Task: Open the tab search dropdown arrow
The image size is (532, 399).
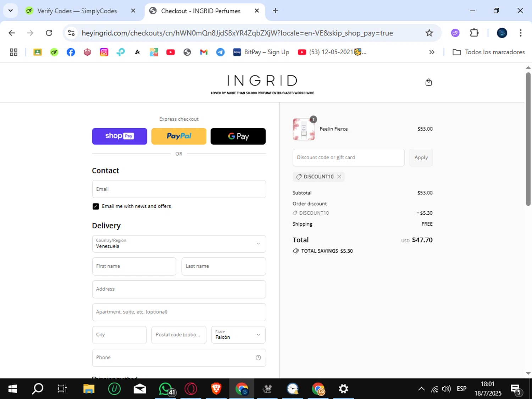Action: pyautogui.click(x=11, y=11)
